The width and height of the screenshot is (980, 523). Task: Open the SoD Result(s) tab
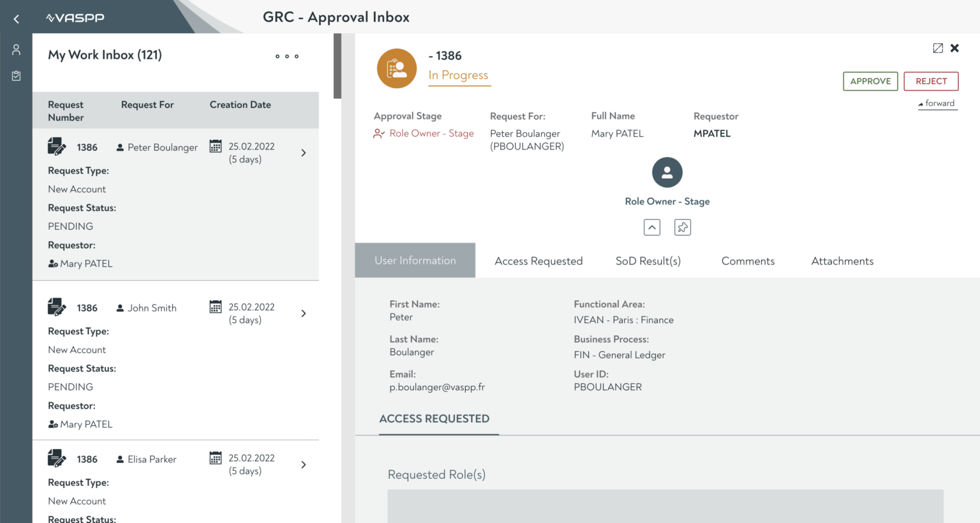pos(648,261)
